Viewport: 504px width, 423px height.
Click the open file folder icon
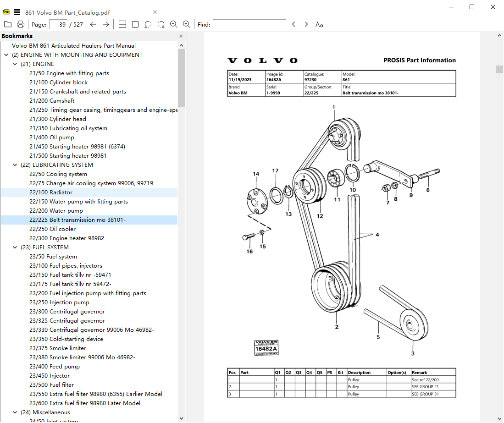point(8,24)
